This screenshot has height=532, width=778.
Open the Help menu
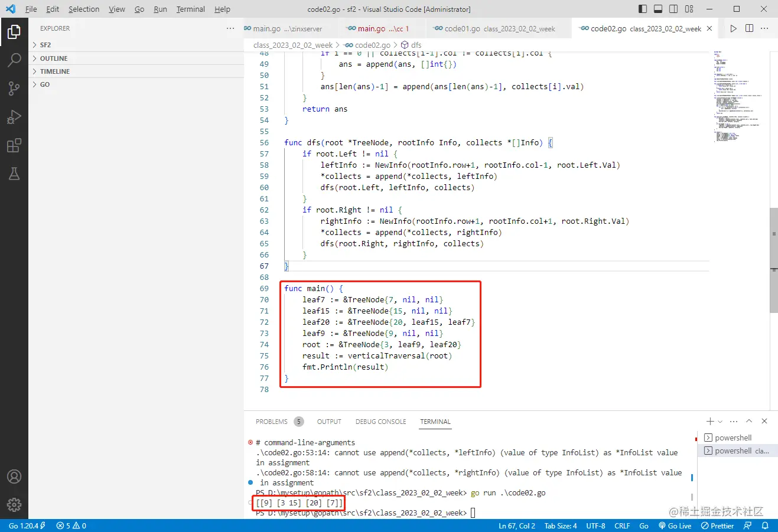[x=222, y=9]
